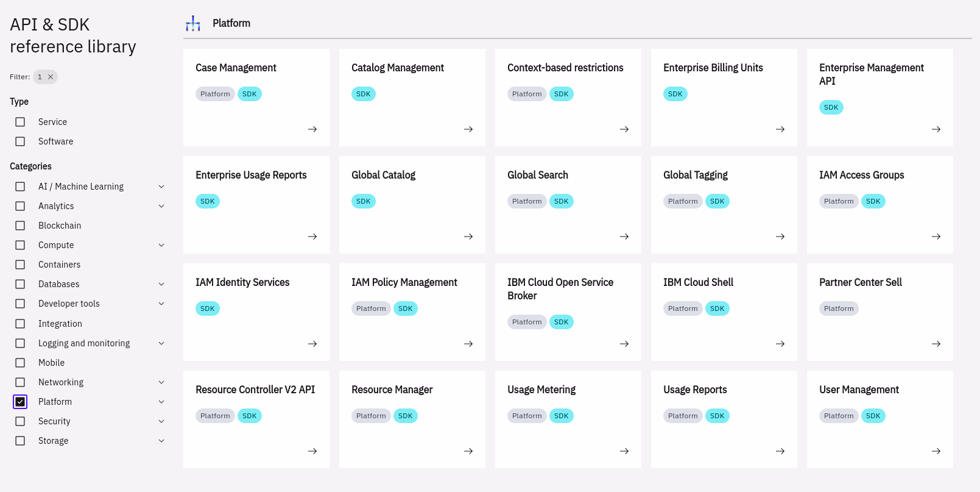Click the arrow icon on Case Management card
The height and width of the screenshot is (492, 980).
312,129
